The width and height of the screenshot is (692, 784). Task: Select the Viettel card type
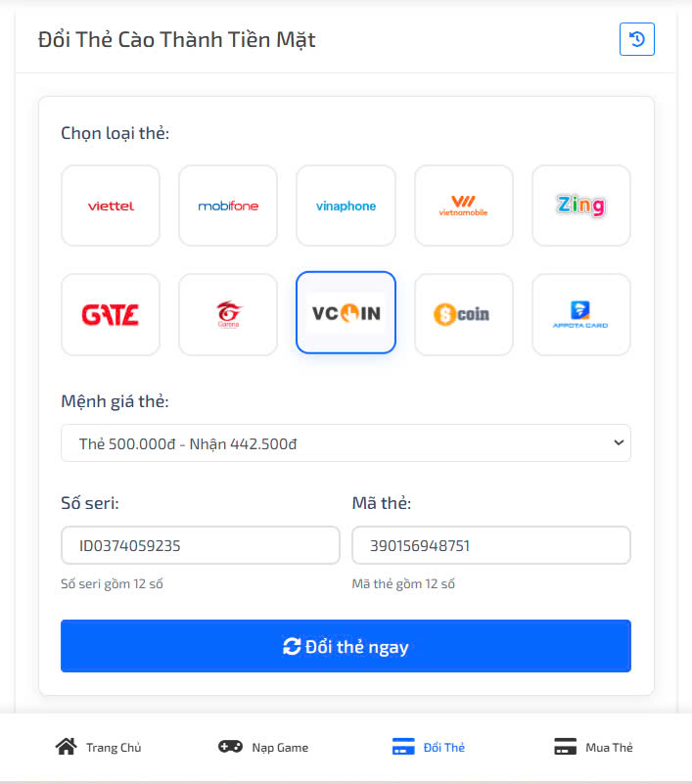click(111, 206)
